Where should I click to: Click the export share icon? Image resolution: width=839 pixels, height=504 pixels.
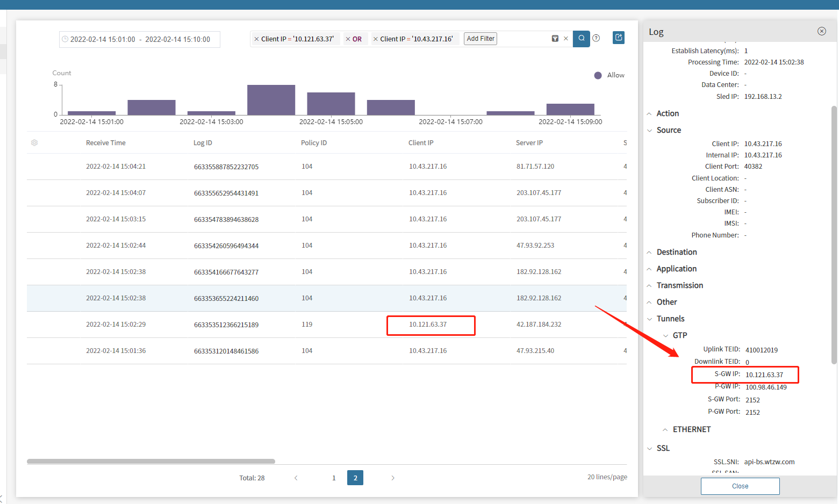pyautogui.click(x=619, y=38)
